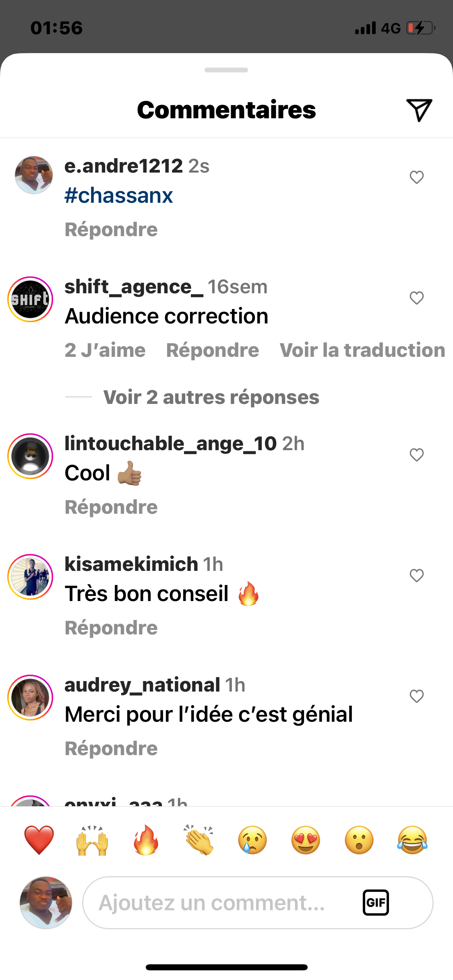This screenshot has height=980, width=453.
Task: Insert the laughing tears emoji
Action: click(x=412, y=840)
